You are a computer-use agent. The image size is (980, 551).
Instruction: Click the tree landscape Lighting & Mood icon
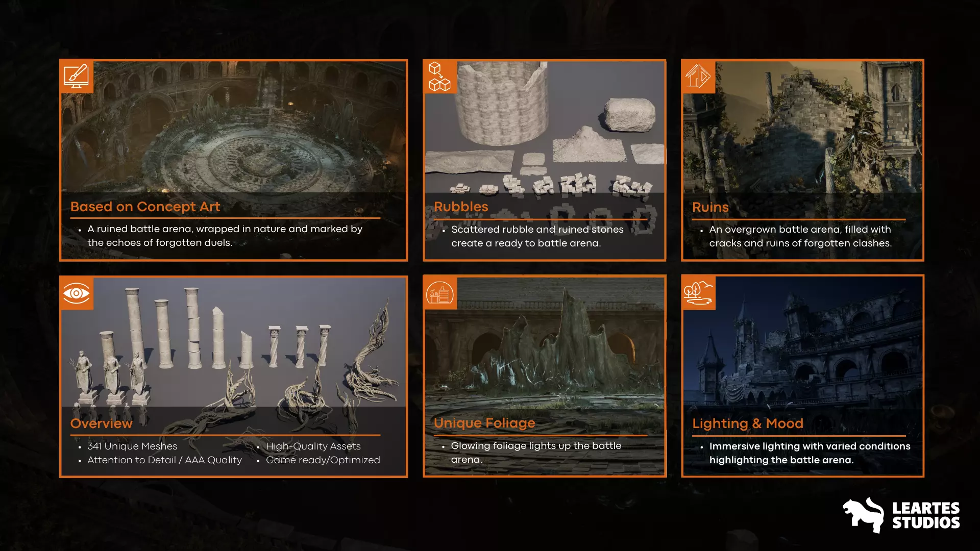pyautogui.click(x=698, y=293)
